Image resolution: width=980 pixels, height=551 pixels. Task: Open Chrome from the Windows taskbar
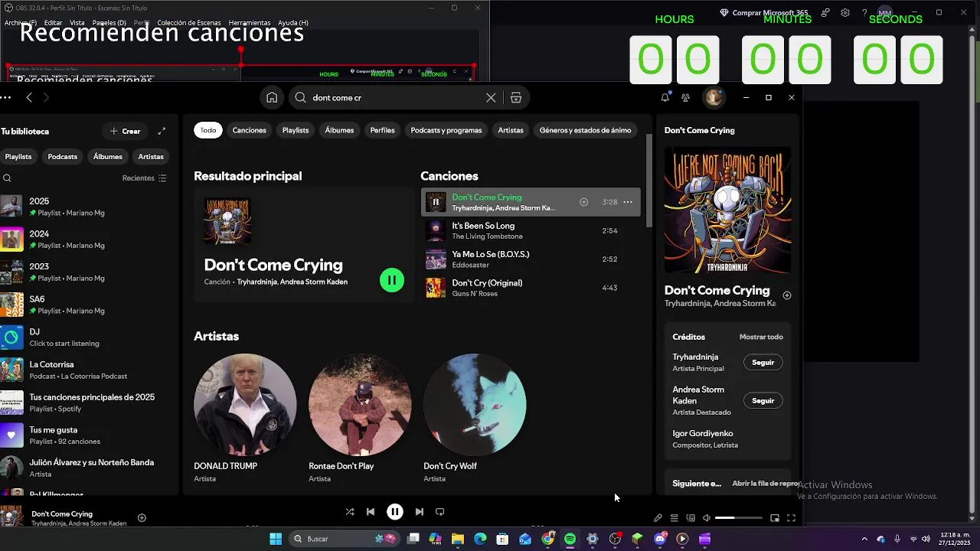[x=547, y=539]
